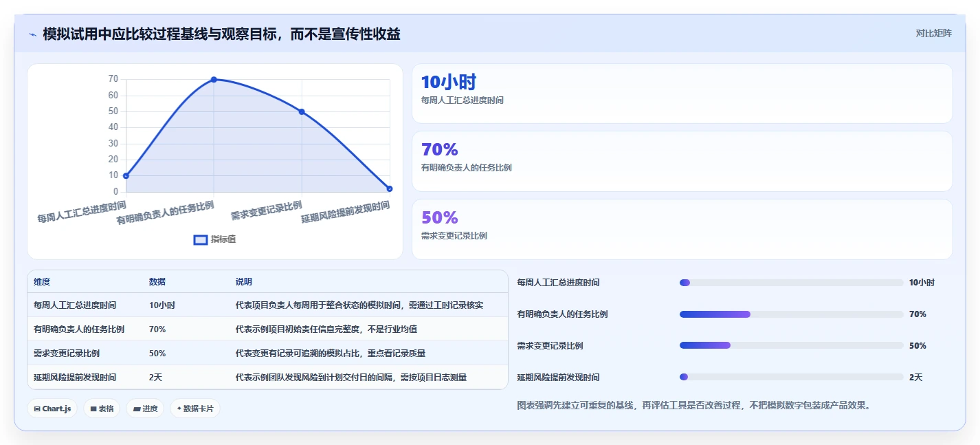Click the 说明 column header

coord(244,282)
